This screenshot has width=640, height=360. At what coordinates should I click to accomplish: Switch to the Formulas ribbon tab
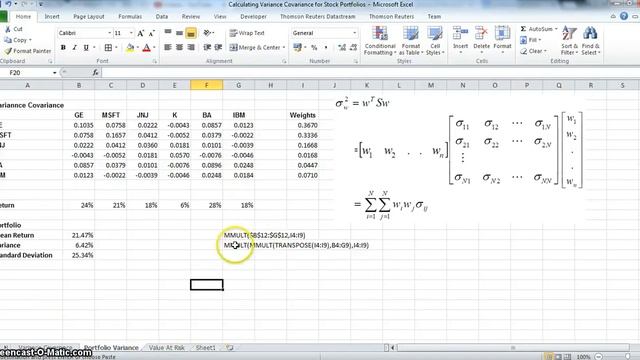click(x=130, y=17)
